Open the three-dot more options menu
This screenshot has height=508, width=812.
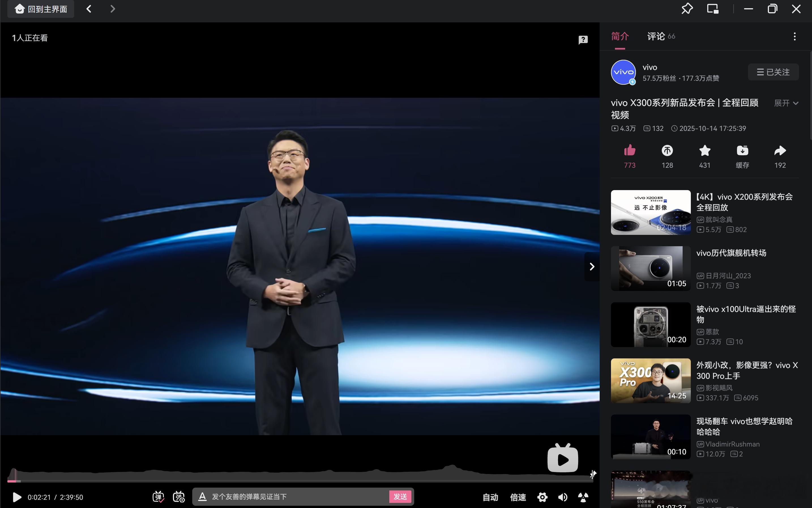point(794,36)
